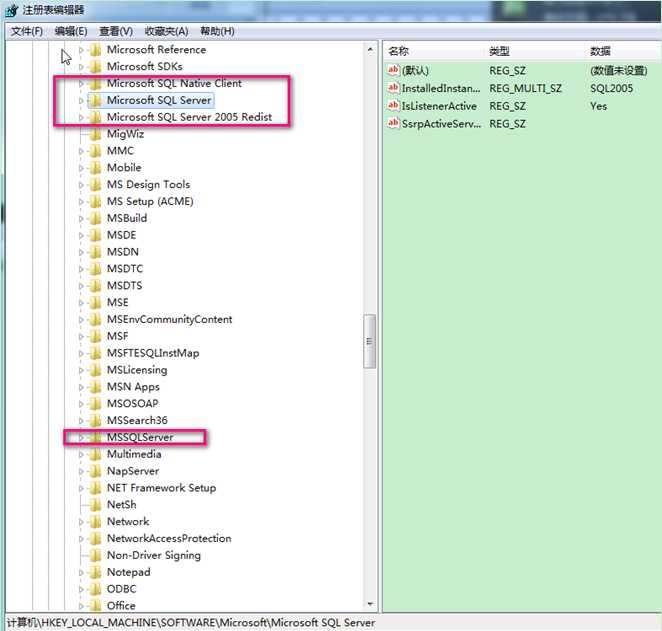Click the MSN Apps folder icon
This screenshot has height=631, width=662.
[96, 387]
